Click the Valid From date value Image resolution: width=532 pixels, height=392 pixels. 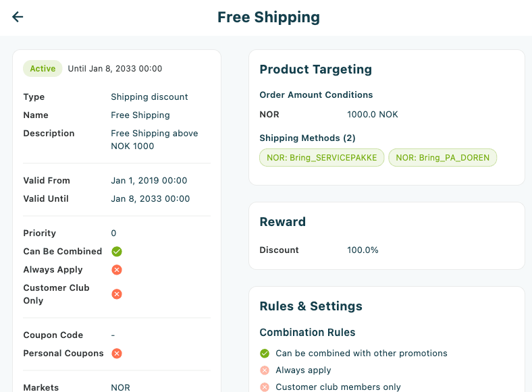[149, 180]
